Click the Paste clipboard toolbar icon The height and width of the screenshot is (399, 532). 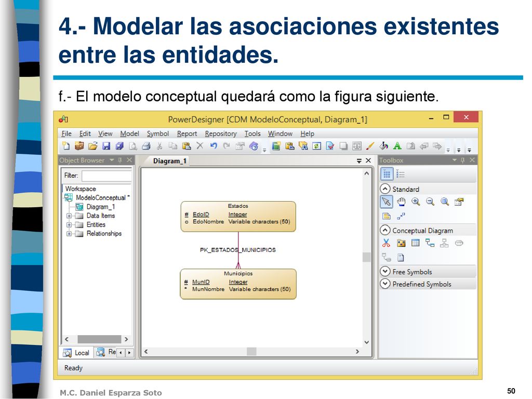coord(187,146)
